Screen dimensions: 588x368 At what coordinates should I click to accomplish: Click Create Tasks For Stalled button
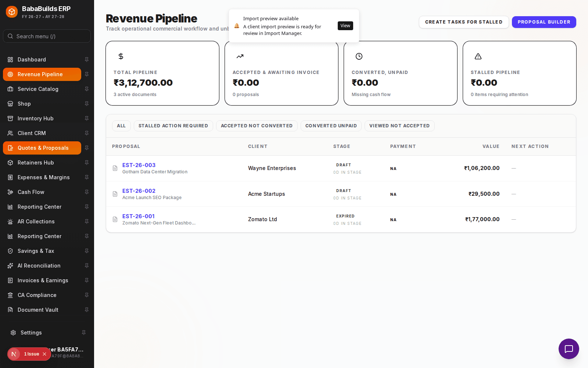464,22
